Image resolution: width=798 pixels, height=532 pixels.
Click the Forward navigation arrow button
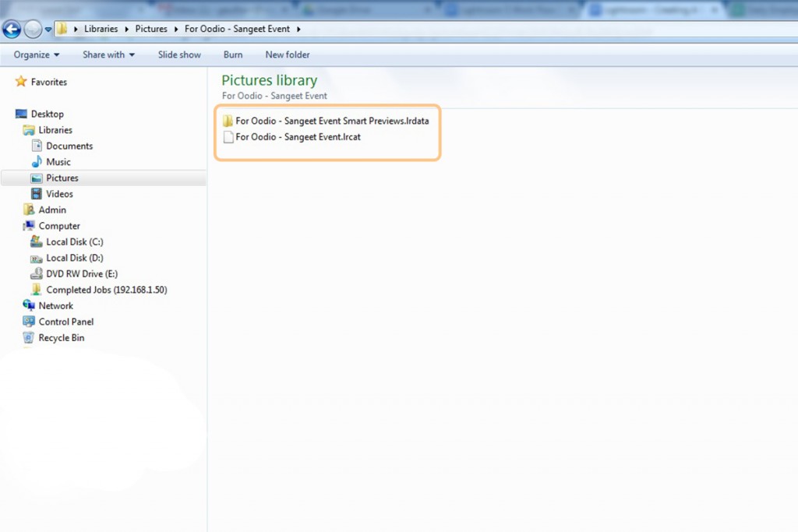[x=33, y=29]
